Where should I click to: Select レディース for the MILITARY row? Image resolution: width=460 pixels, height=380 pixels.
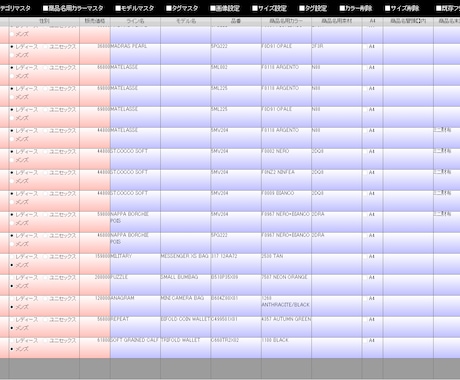tap(12, 257)
